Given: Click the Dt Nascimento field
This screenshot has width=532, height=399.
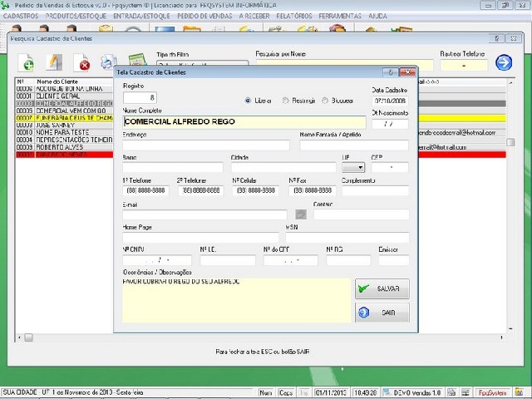Looking at the screenshot, I should [x=390, y=124].
